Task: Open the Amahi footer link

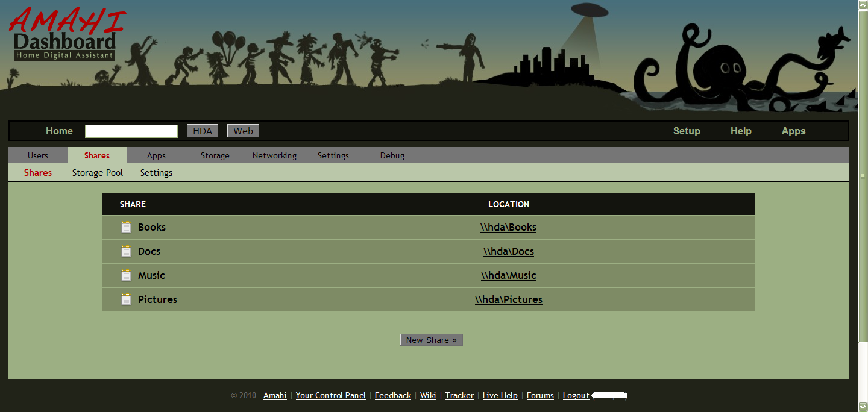Action: tap(275, 396)
